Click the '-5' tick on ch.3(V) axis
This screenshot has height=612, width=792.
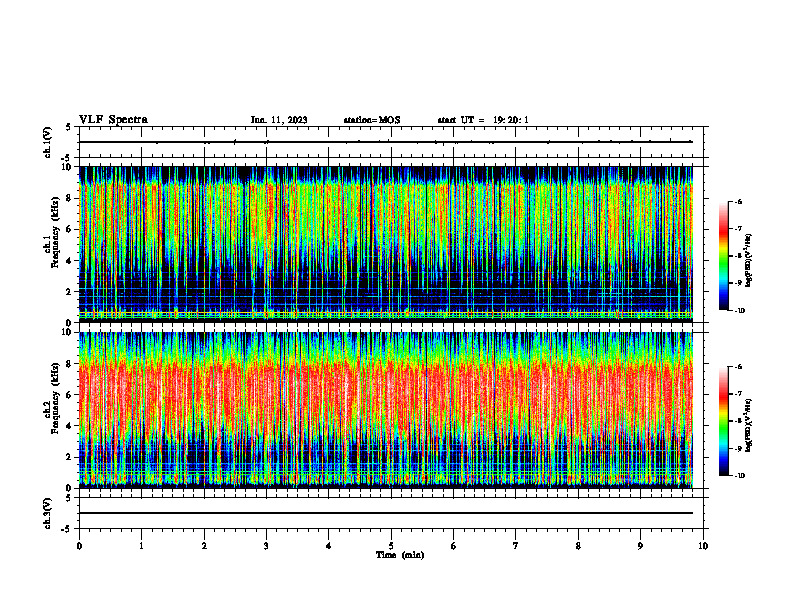(x=68, y=529)
